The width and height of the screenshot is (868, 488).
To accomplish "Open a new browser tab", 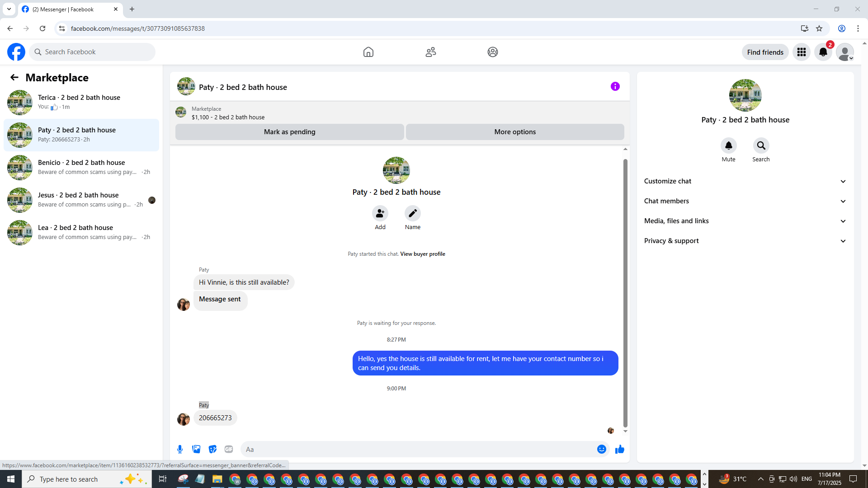I will click(132, 9).
